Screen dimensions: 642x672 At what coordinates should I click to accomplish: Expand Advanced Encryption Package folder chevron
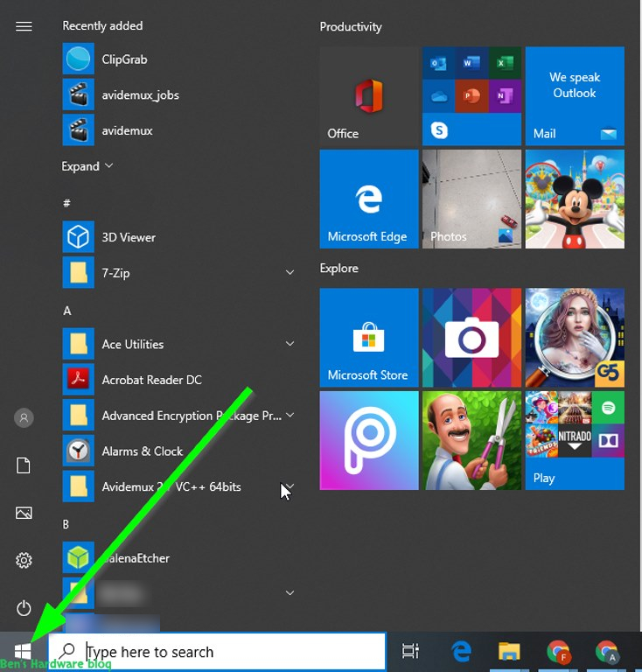pos(290,415)
